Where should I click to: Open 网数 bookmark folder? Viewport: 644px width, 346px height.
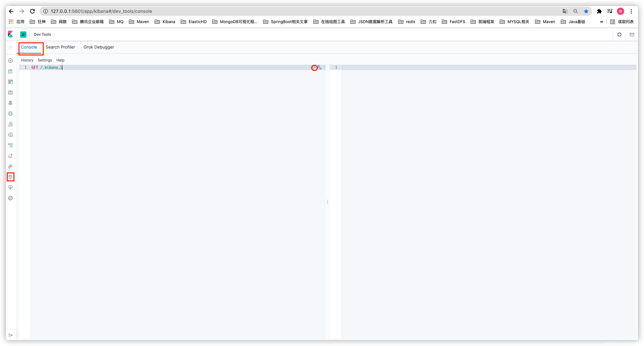click(x=59, y=22)
